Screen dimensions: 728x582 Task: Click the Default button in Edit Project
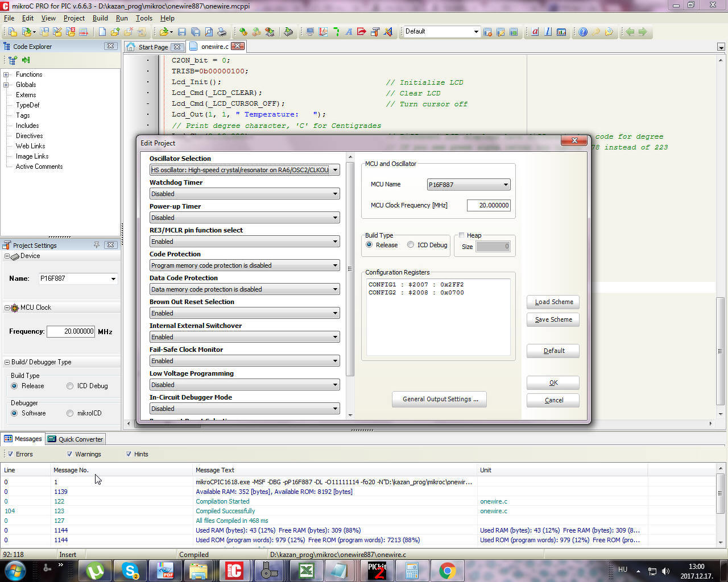[553, 351]
